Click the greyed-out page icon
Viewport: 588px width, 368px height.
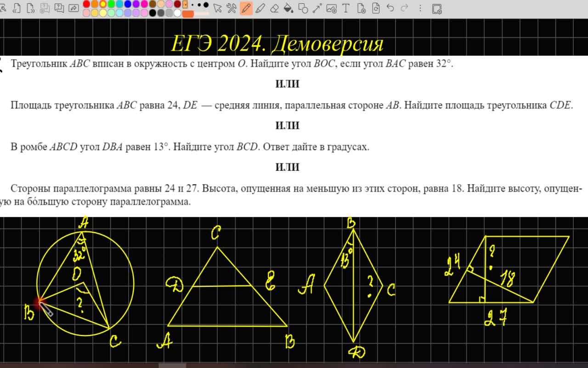point(45,8)
